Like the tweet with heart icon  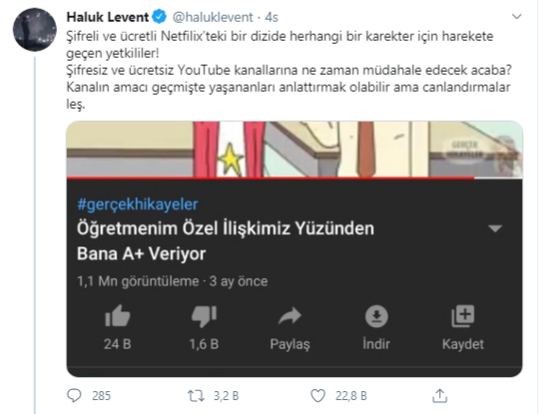[318, 396]
